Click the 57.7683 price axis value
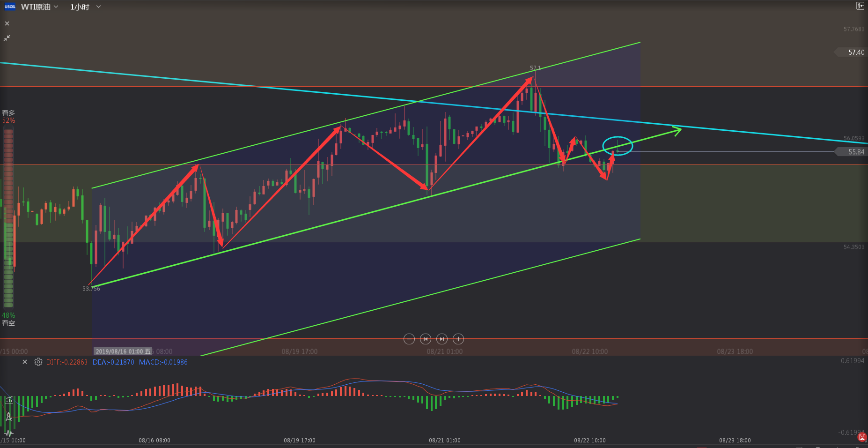Viewport: 868px width, 448px height. pos(854,29)
